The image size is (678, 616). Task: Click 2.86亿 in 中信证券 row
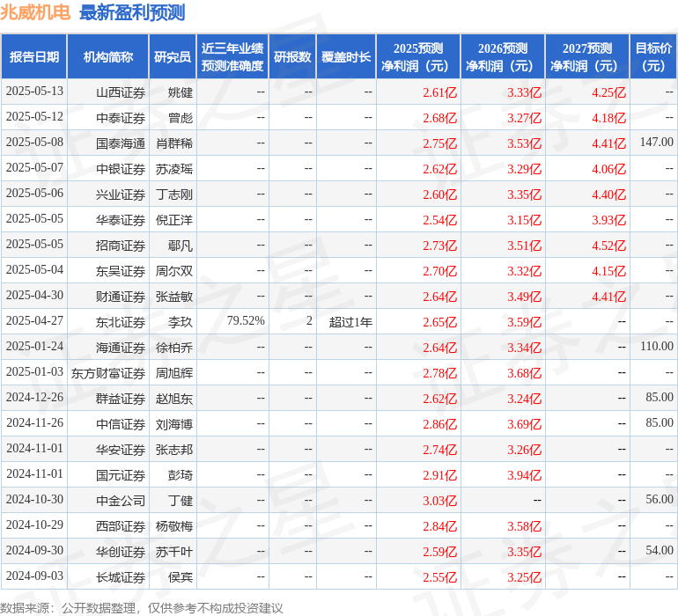pyautogui.click(x=439, y=424)
